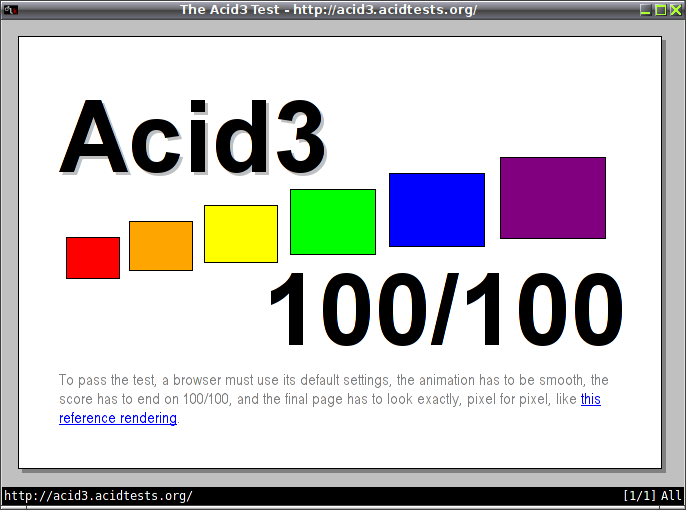Click the purple colored box
This screenshot has height=510, width=686.
[x=553, y=198]
